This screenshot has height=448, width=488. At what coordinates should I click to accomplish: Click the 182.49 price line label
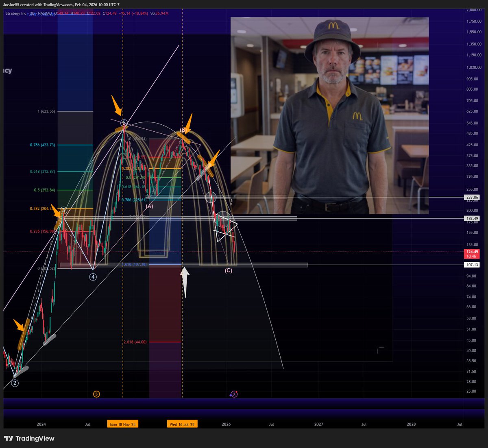[x=472, y=218]
